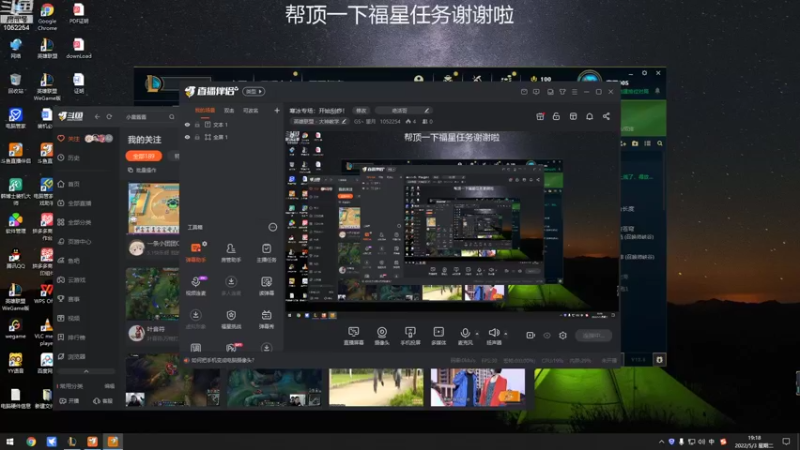Edit the 英雄联盟 category selector
Image resolution: width=800 pixels, height=450 pixels.
click(319, 121)
